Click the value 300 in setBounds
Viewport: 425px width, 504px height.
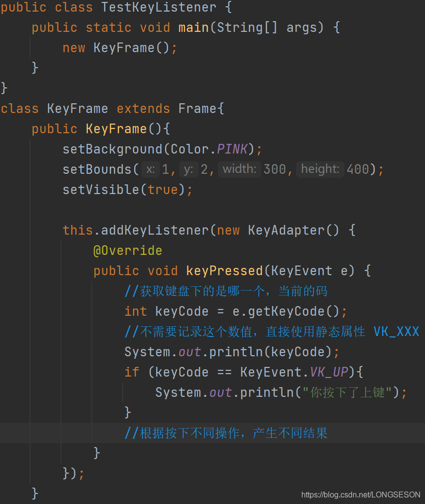tap(275, 169)
